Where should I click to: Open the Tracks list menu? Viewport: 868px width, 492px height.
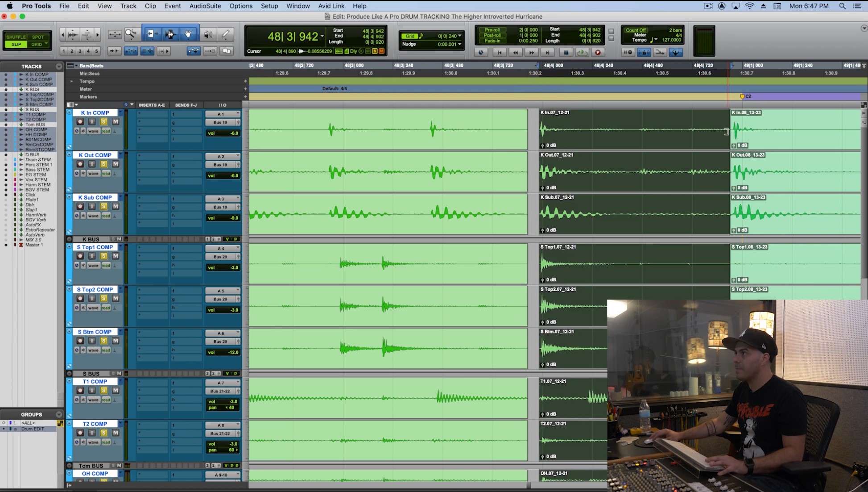click(x=59, y=67)
